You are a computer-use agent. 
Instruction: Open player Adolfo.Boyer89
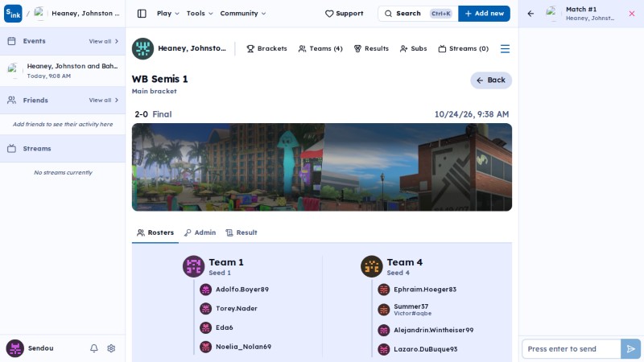click(x=242, y=290)
